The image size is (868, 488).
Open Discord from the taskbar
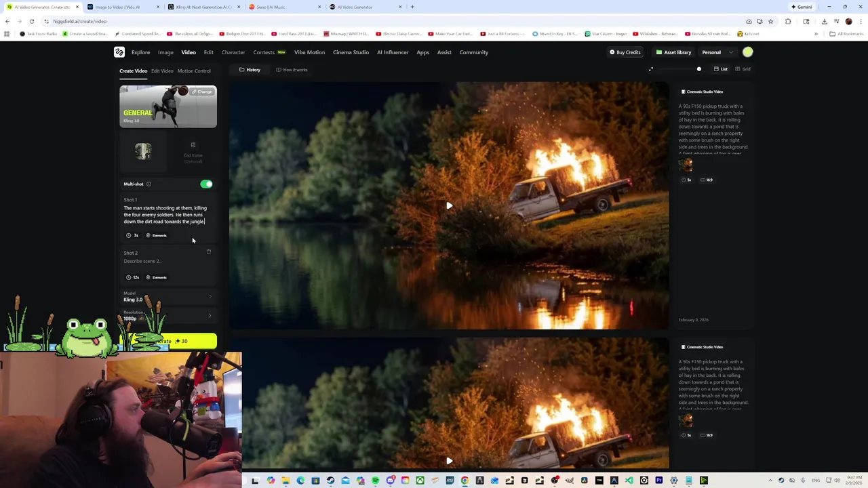coord(391,481)
